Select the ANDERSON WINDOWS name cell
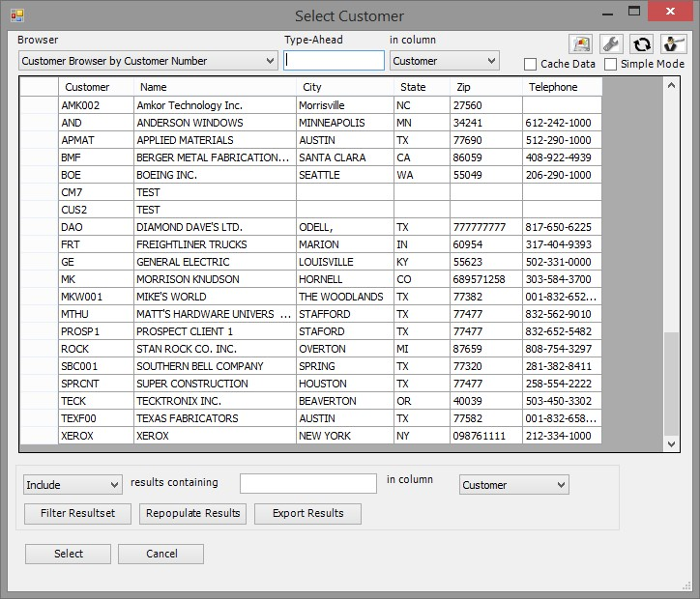Image resolution: width=700 pixels, height=599 pixels. [215, 123]
